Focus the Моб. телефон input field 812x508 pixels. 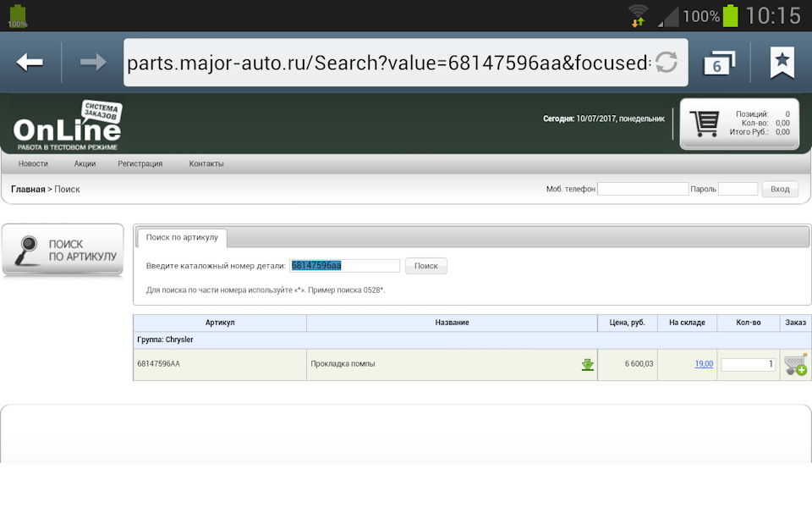(643, 189)
